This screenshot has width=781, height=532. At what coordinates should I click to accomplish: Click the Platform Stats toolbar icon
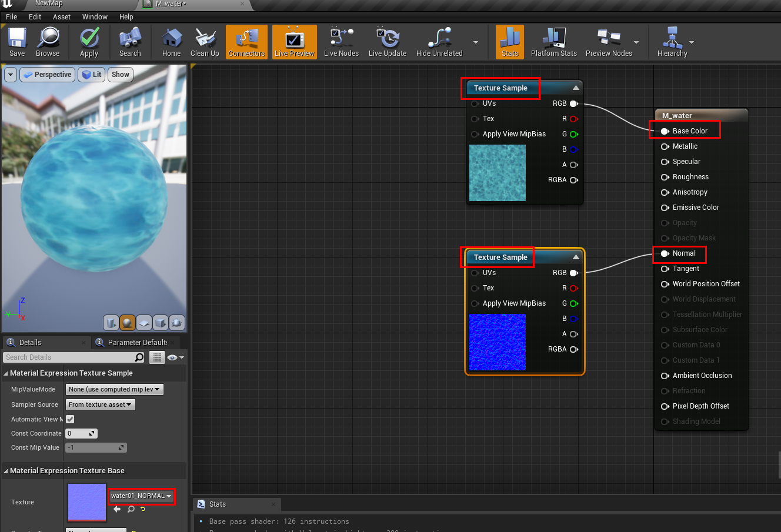[554, 42]
